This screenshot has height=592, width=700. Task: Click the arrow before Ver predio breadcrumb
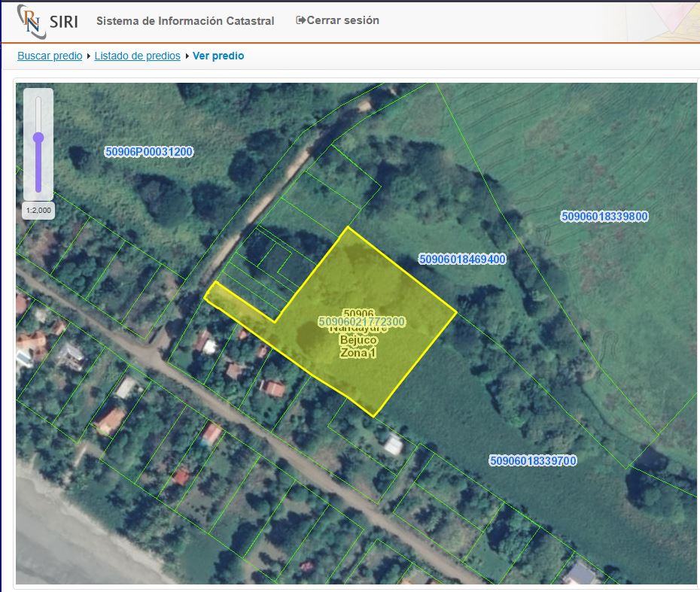click(187, 56)
